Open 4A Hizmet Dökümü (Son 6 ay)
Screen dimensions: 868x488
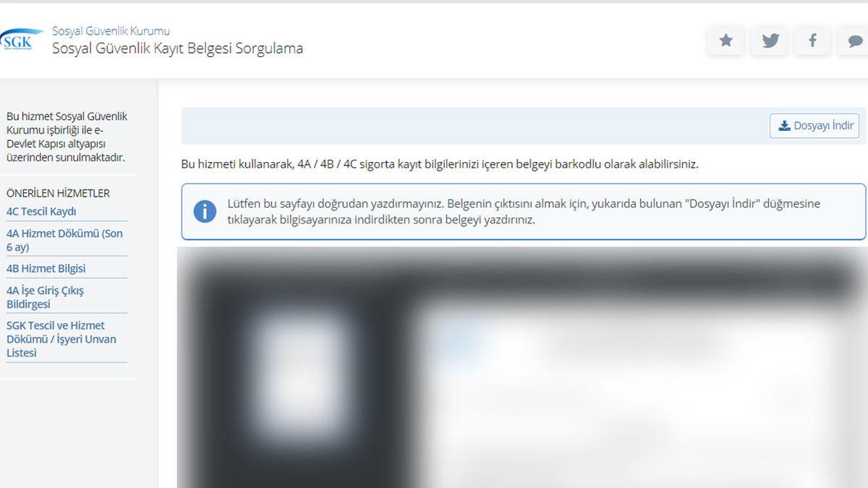(x=64, y=240)
